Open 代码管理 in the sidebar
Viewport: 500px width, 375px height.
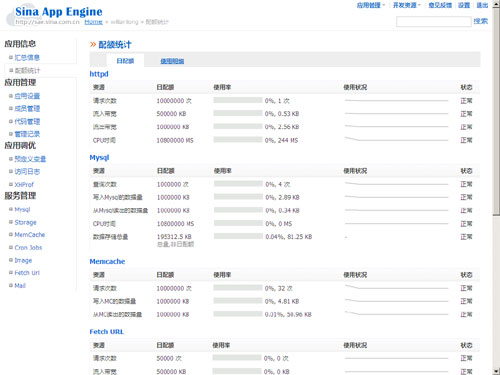[27, 121]
